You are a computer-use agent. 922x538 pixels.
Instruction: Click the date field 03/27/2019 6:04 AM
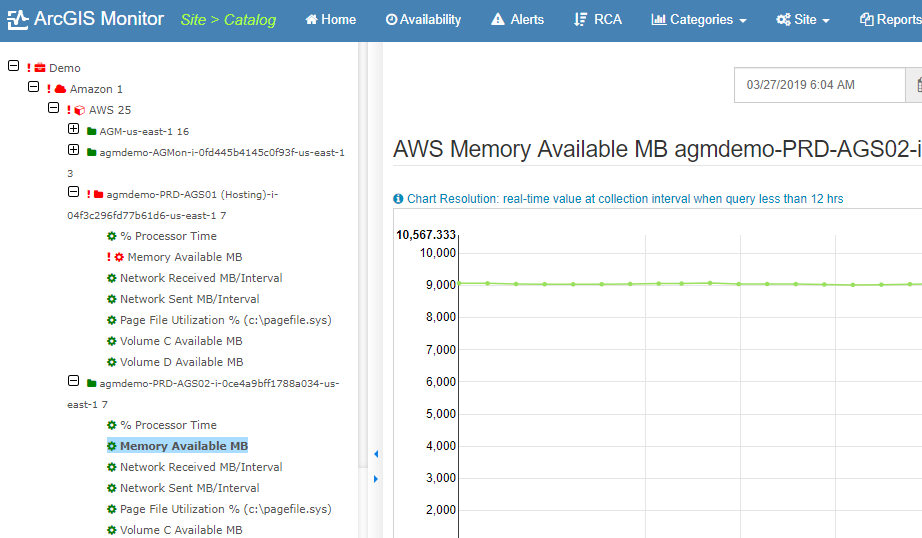coord(820,85)
